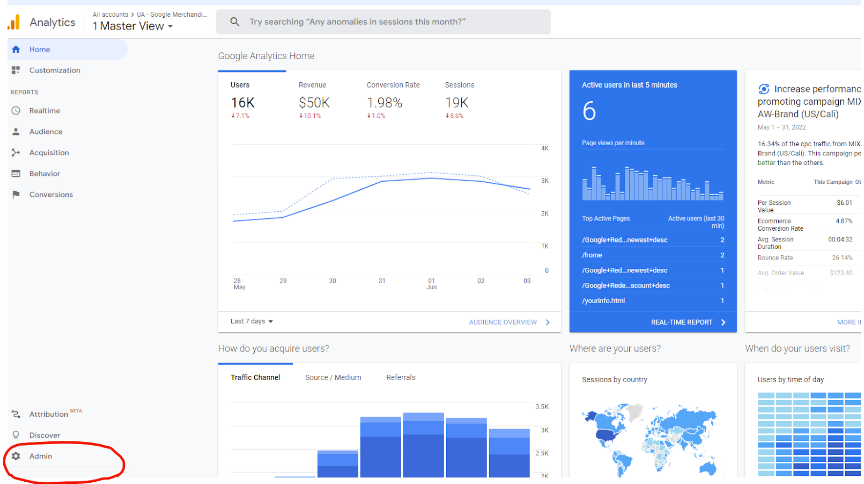Click the Google Analytics logo icon
Screen dimensions: 864x484
tap(14, 22)
